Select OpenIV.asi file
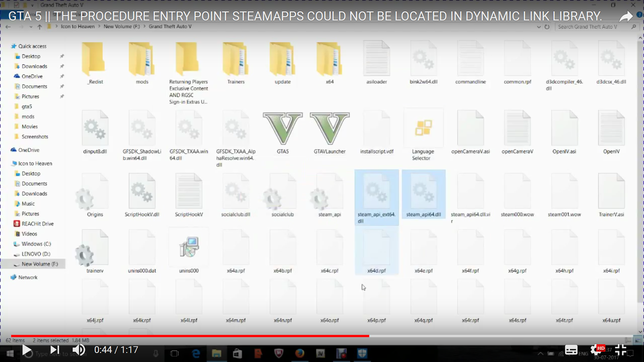644x362 pixels. [x=564, y=133]
